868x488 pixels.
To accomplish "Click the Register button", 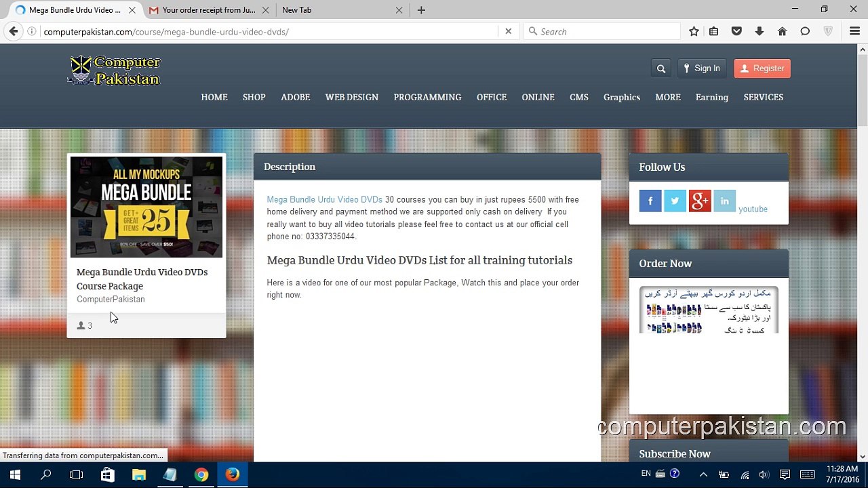I will pos(762,68).
